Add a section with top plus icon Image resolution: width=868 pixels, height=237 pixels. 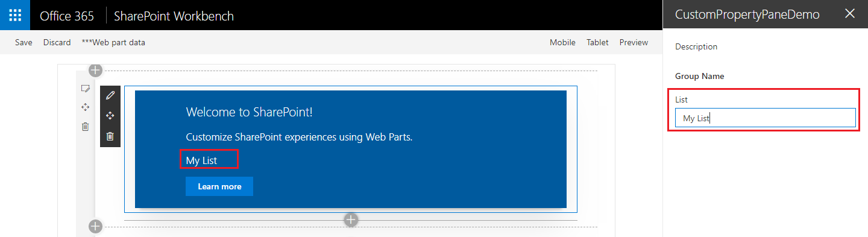[95, 71]
